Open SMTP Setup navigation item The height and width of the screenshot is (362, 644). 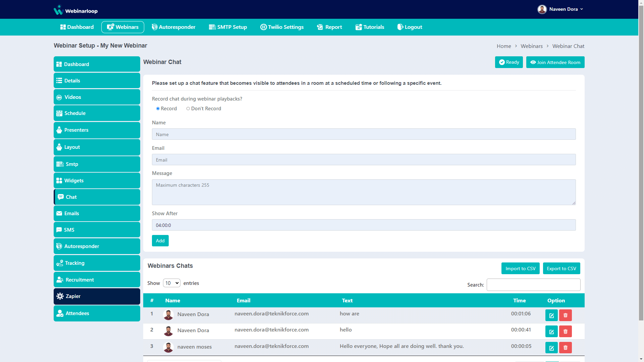click(x=228, y=27)
